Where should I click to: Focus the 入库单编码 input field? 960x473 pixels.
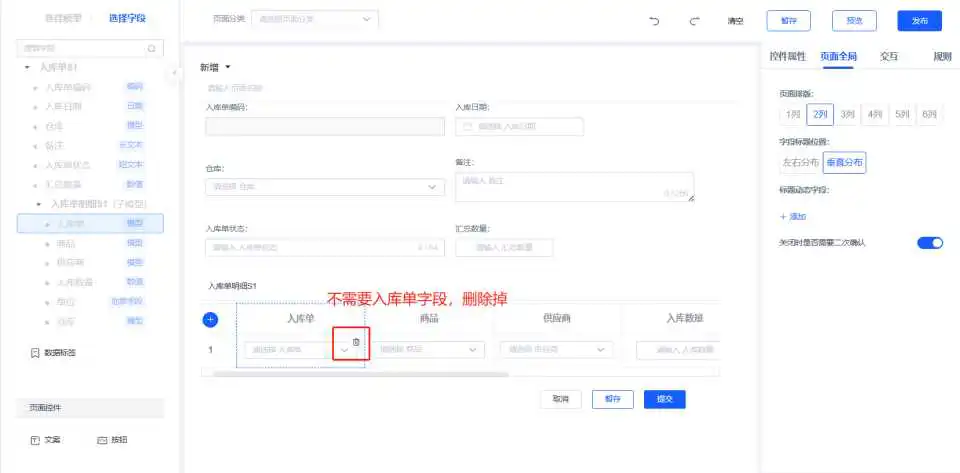pos(325,127)
